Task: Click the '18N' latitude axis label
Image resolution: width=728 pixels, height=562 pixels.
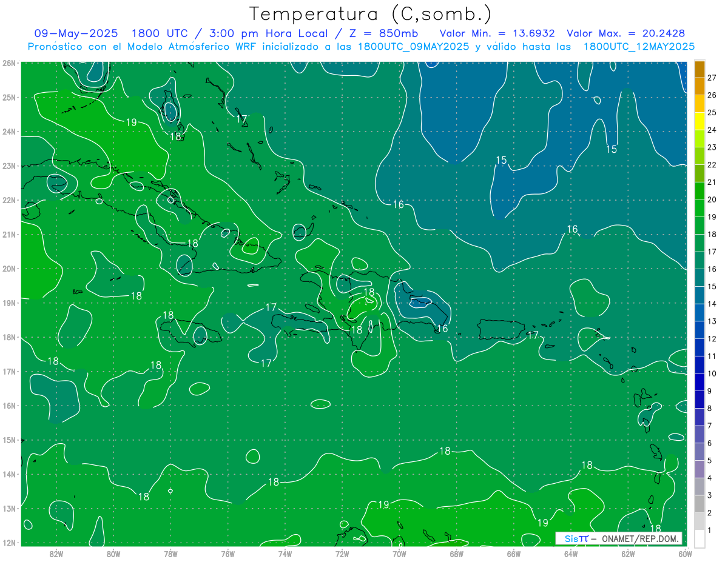Action: pos(8,337)
